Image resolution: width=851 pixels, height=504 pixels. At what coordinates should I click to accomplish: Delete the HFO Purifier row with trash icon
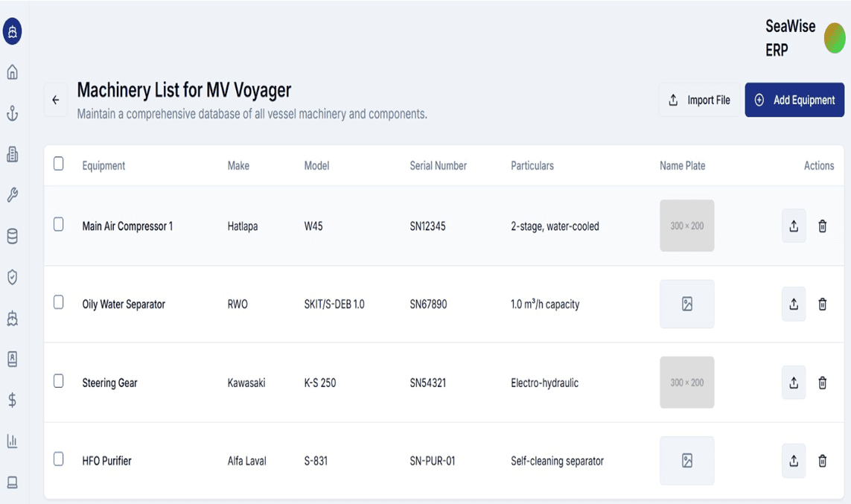[823, 460]
